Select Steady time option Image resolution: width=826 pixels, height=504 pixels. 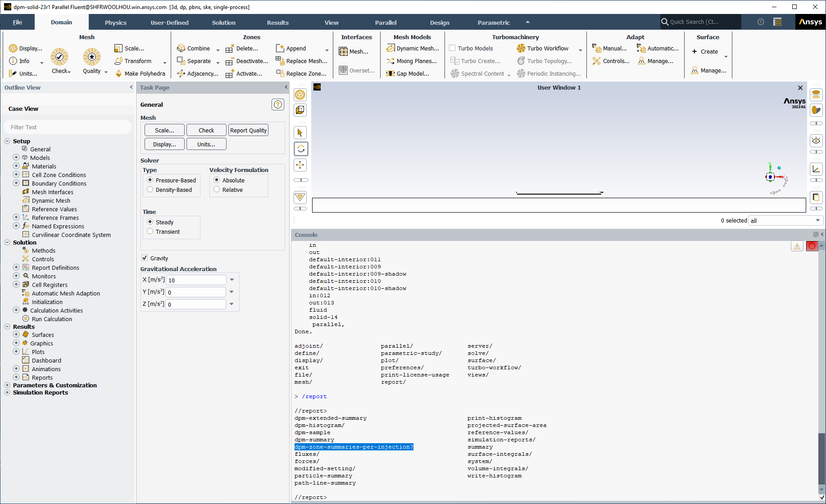150,222
